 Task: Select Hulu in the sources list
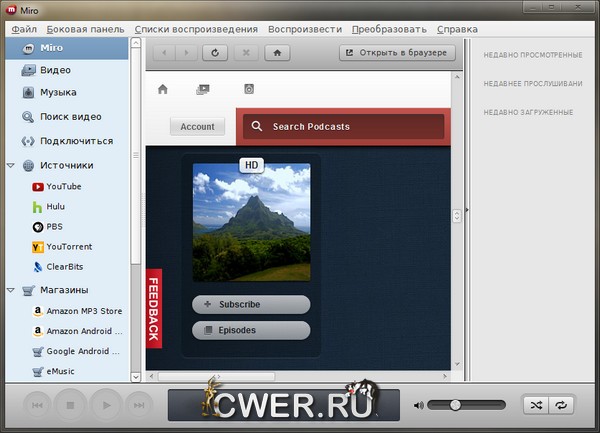coord(55,207)
